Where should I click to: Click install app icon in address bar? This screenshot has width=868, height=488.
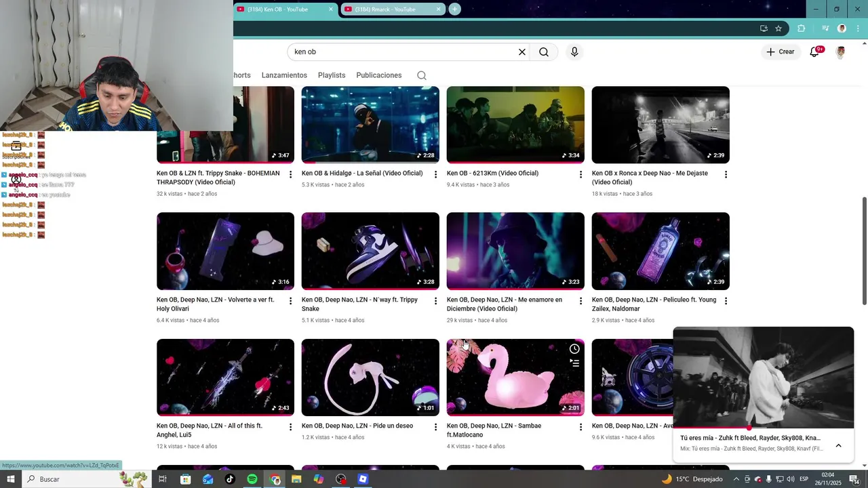click(764, 28)
